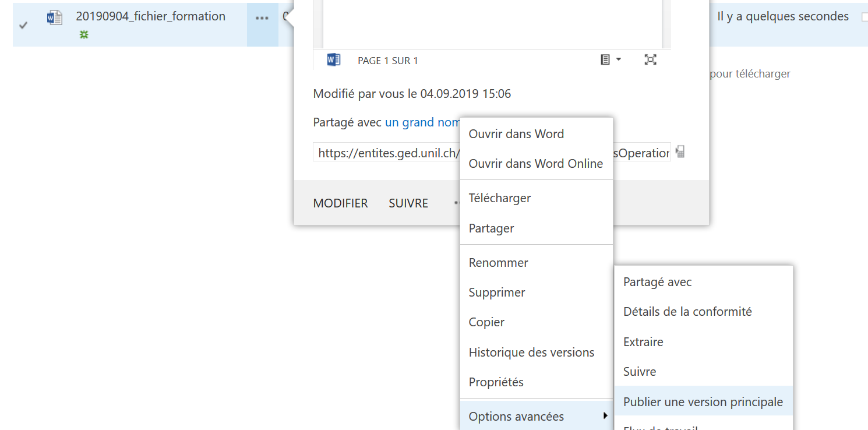Viewport: 868px width, 430px height.
Task: Click Publier une version principale
Action: [x=703, y=402]
